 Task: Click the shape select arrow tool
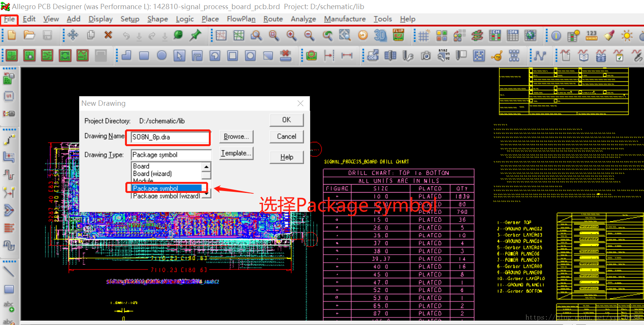click(x=179, y=56)
